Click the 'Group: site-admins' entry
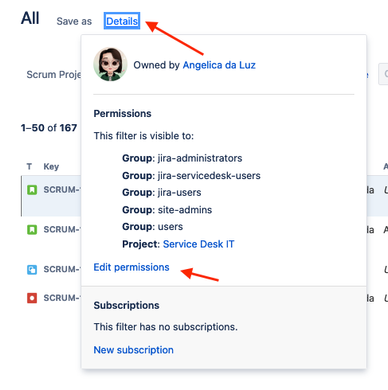The width and height of the screenshot is (388, 390). click(x=167, y=210)
